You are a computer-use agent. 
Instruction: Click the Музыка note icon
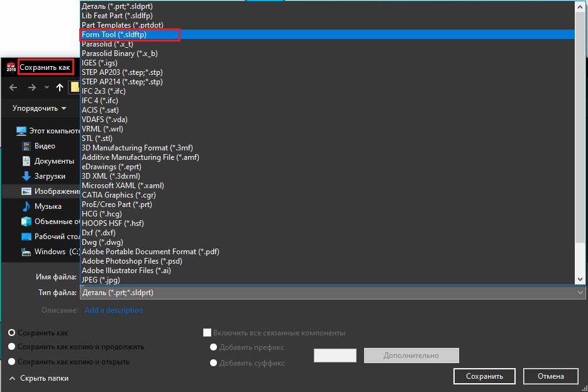[x=26, y=206]
